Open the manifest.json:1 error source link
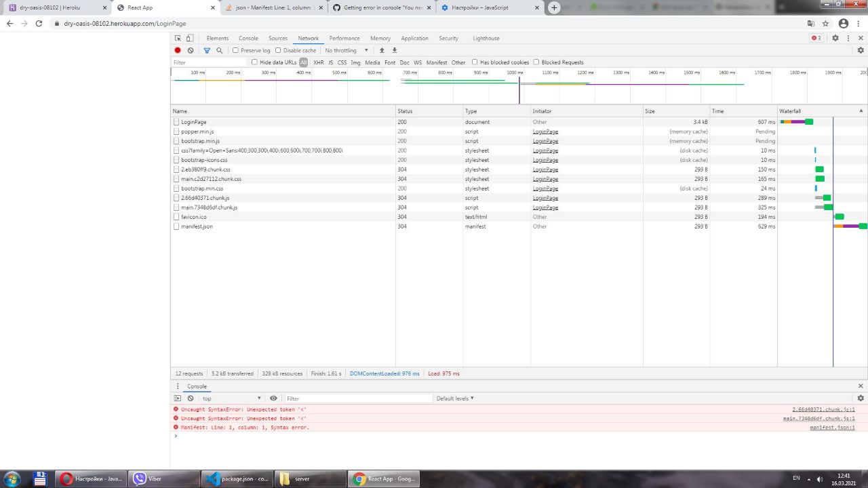 (x=832, y=428)
